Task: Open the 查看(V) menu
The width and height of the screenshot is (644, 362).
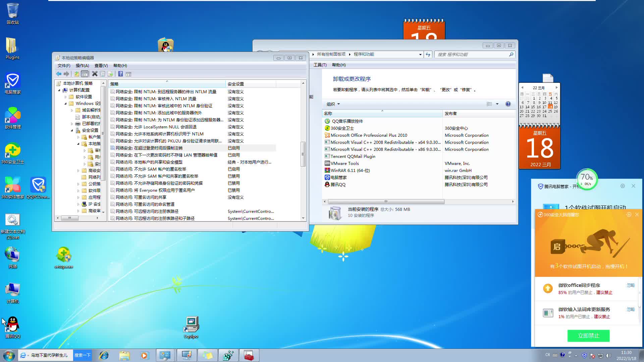Action: tap(101, 66)
